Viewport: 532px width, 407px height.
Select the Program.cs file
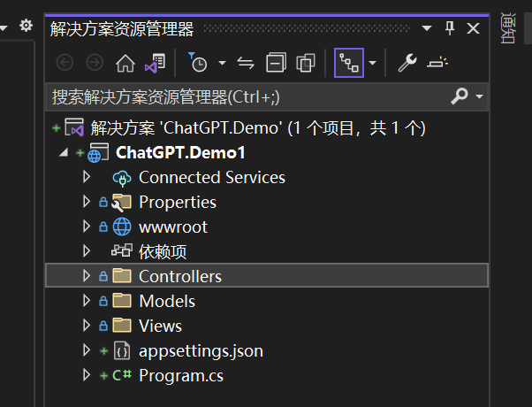181,376
